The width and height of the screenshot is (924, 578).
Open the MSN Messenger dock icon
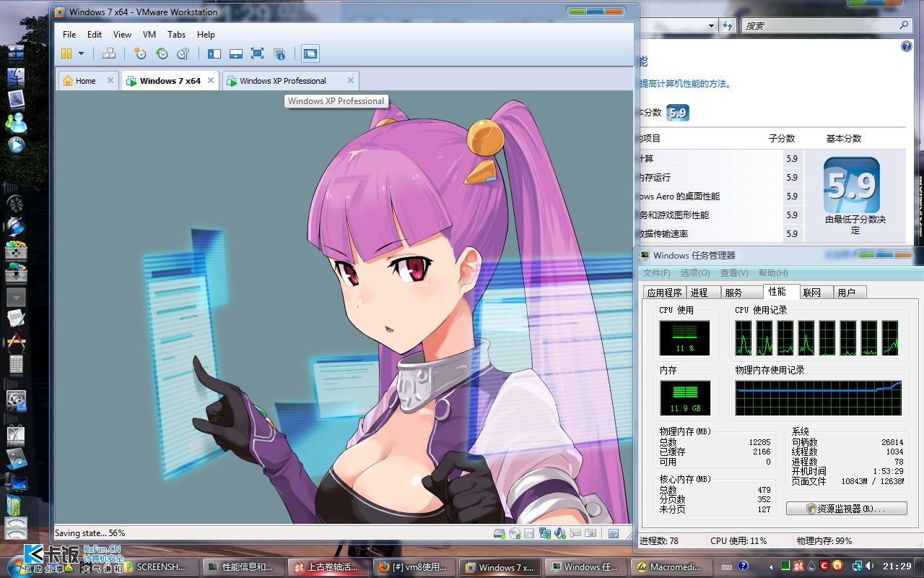click(x=16, y=123)
